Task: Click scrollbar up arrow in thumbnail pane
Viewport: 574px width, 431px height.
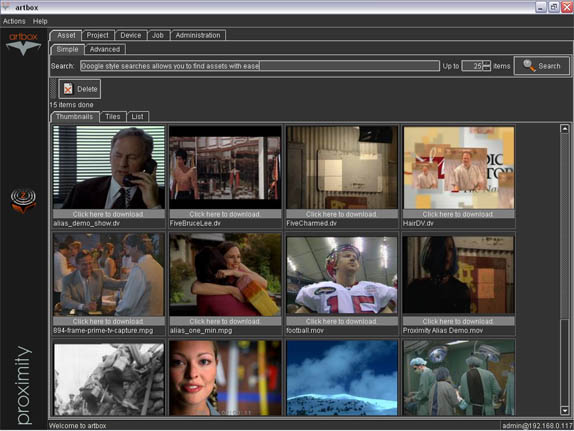Action: 564,129
